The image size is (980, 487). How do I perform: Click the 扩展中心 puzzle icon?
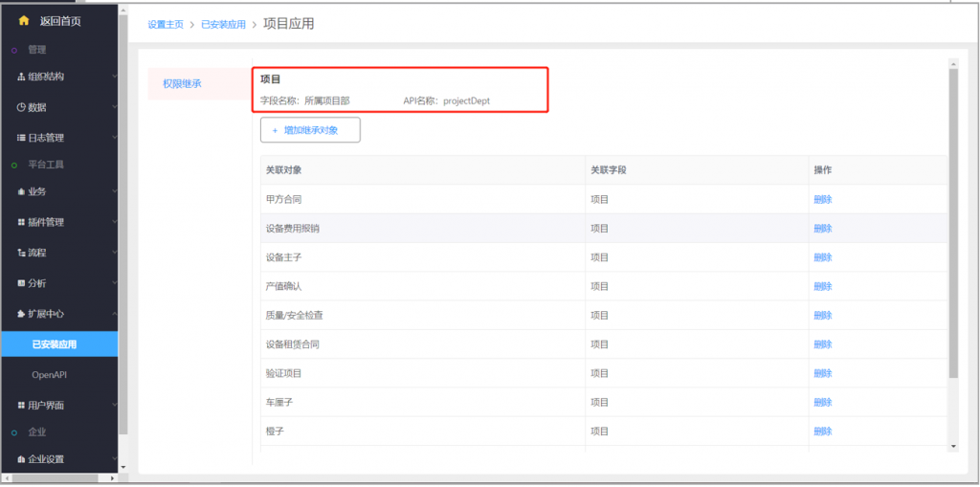point(21,314)
